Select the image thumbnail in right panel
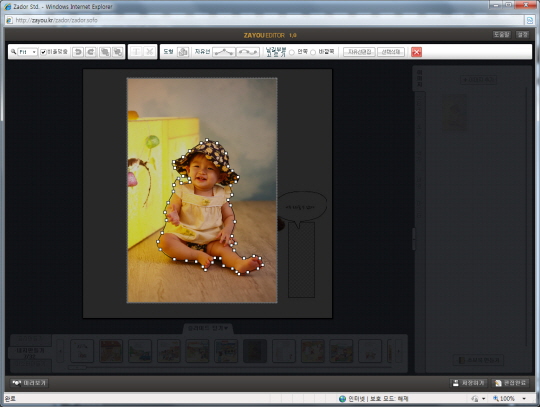This screenshot has width=540, height=407. point(455,113)
